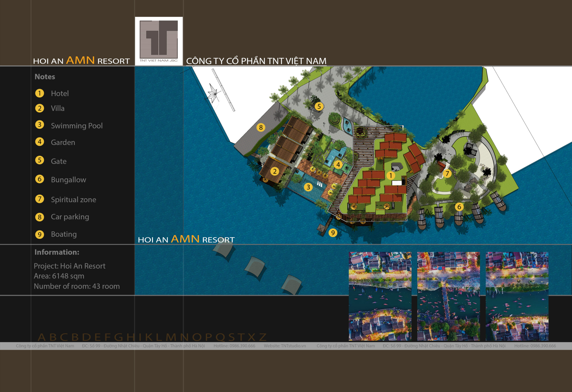Viewport: 572px width, 392px height.
Task: Click map marker 9 near boating dock
Action: tap(333, 233)
